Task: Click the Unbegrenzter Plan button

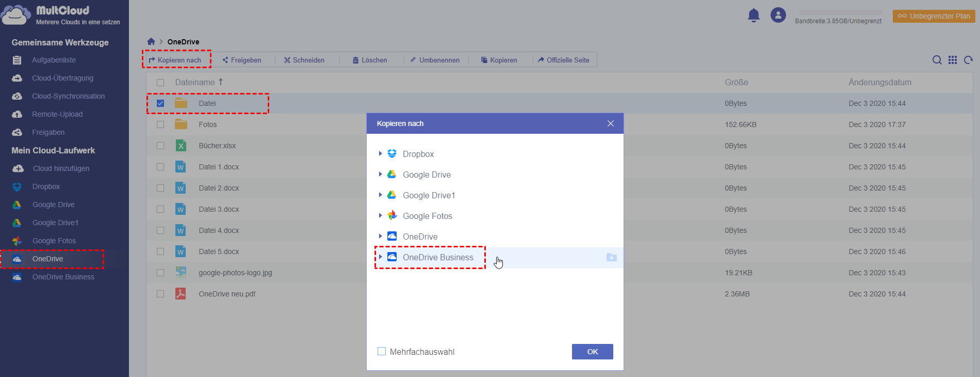Action: (934, 16)
